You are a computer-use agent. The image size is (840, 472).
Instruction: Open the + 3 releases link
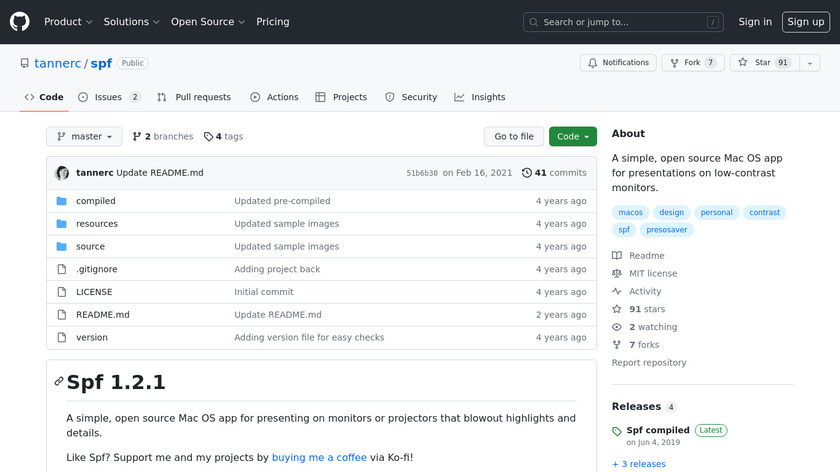(639, 464)
